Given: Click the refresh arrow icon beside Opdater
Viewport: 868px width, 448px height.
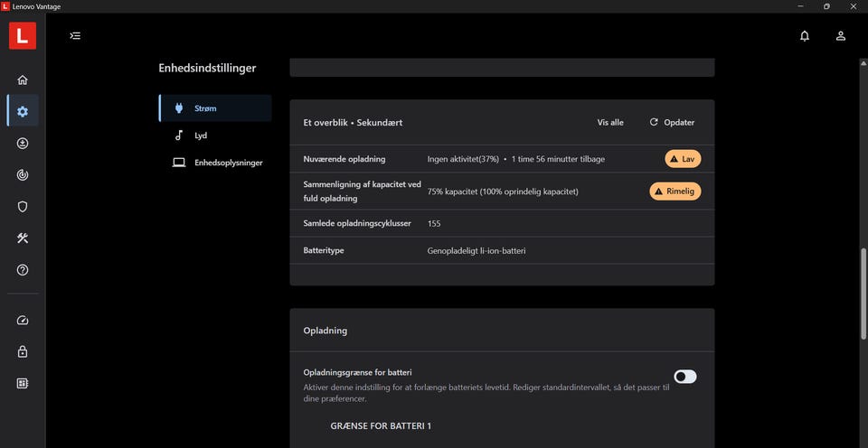Looking at the screenshot, I should click(654, 122).
